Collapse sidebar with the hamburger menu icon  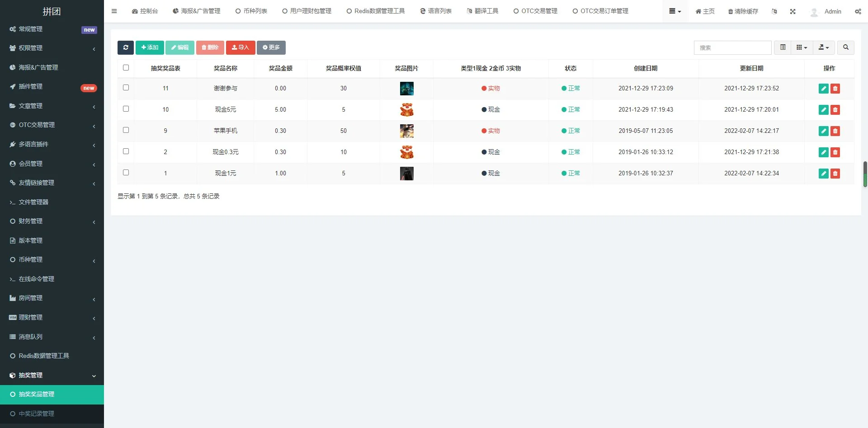(114, 11)
